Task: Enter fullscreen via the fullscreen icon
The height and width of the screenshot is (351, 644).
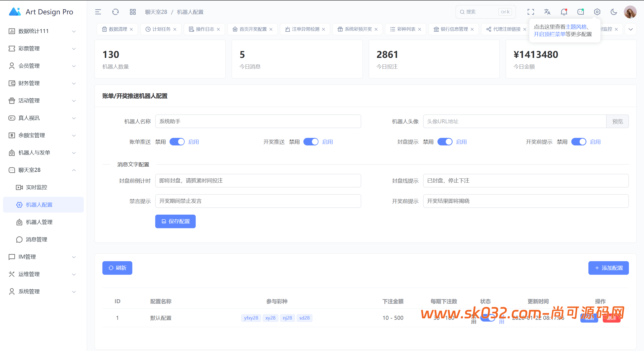Action: 531,12
